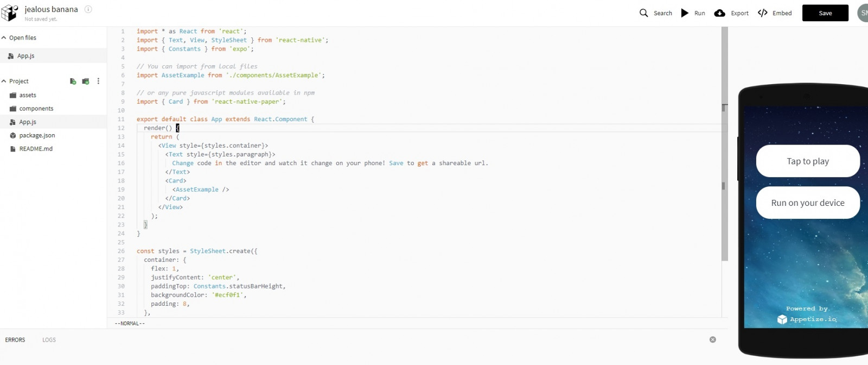The image size is (868, 365).
Task: Open the Embed code icon
Action: (762, 13)
